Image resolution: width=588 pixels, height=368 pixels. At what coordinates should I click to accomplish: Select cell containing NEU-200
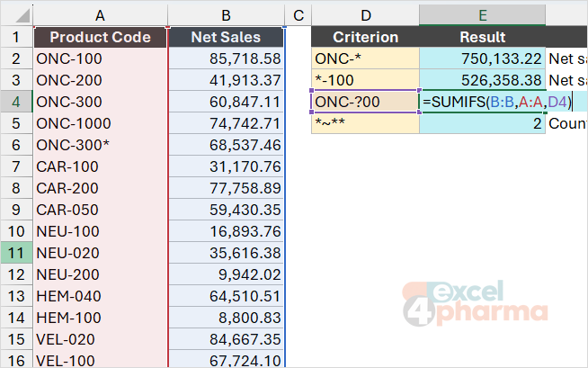100,274
